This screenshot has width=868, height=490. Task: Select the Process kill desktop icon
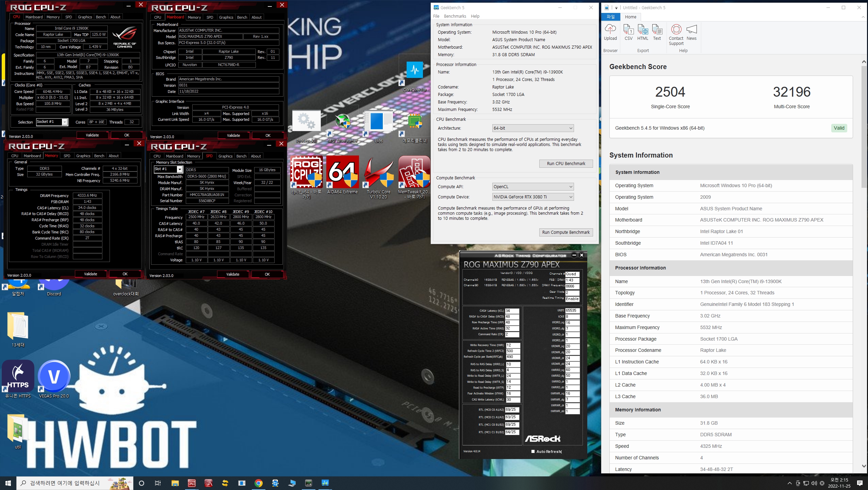pyautogui.click(x=306, y=126)
